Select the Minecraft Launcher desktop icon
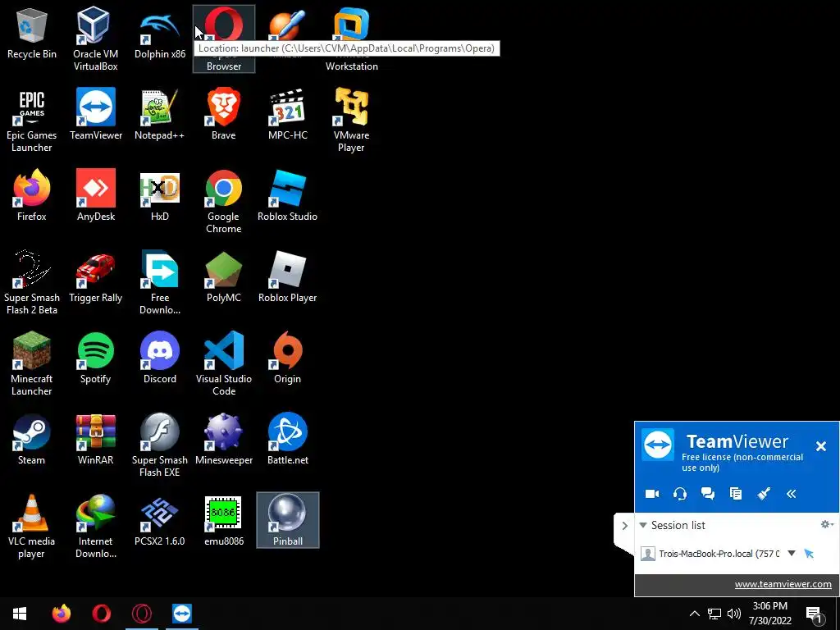The image size is (840, 630). click(32, 364)
